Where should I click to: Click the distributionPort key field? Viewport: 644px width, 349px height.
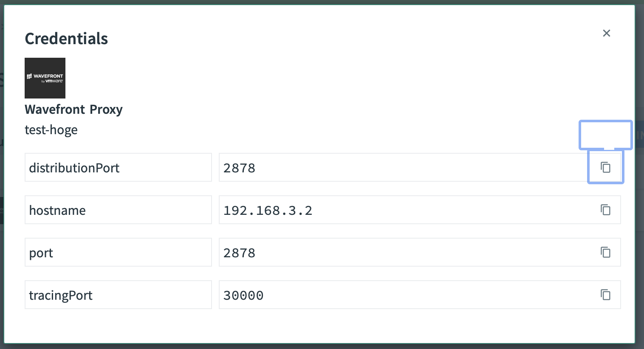click(x=118, y=167)
